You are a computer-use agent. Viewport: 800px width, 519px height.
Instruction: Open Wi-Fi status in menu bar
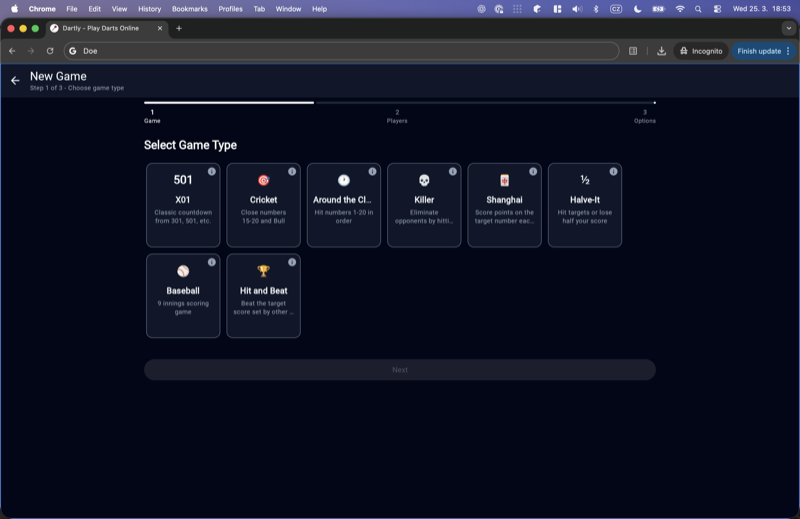pyautogui.click(x=680, y=9)
